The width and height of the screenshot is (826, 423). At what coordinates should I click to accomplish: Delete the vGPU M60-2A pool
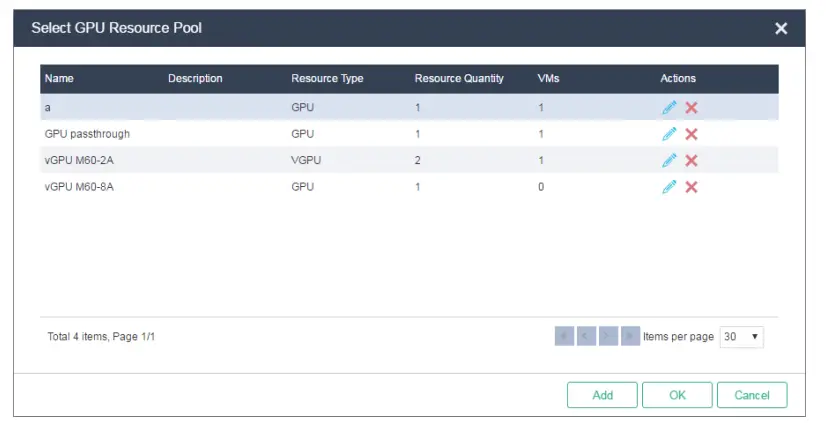[691, 160]
